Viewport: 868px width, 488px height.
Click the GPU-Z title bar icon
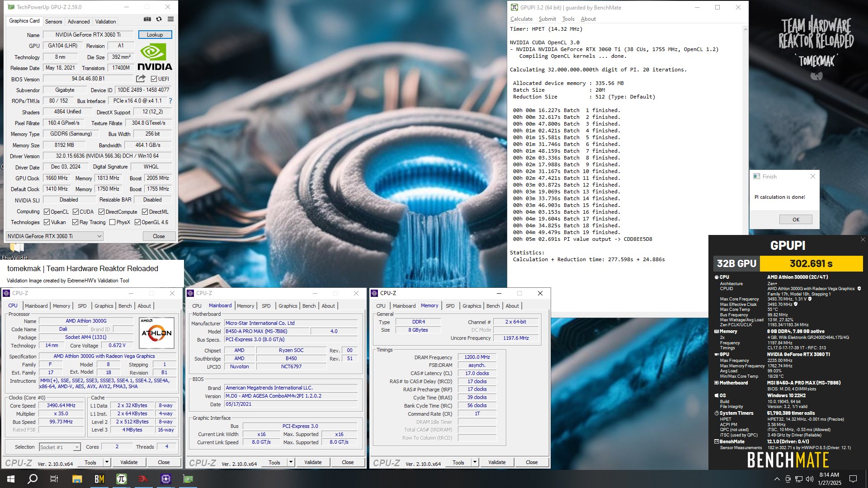click(x=11, y=7)
